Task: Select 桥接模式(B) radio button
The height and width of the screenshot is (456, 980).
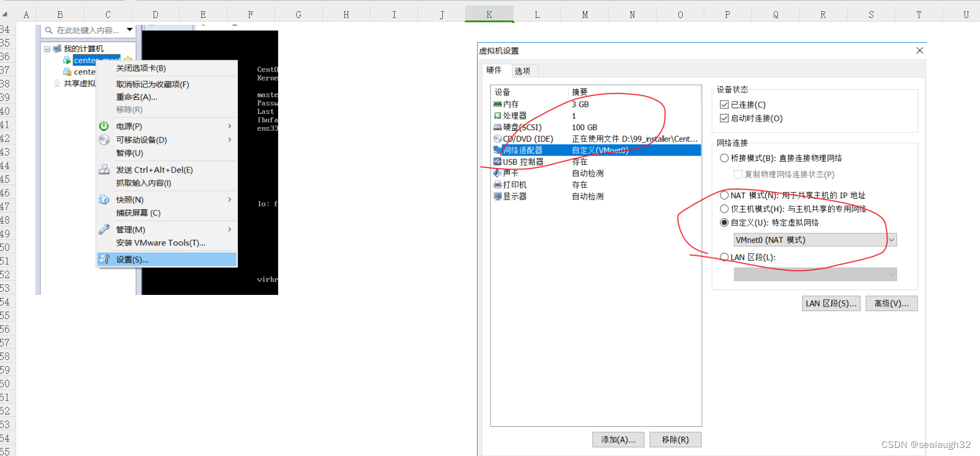Action: point(724,158)
